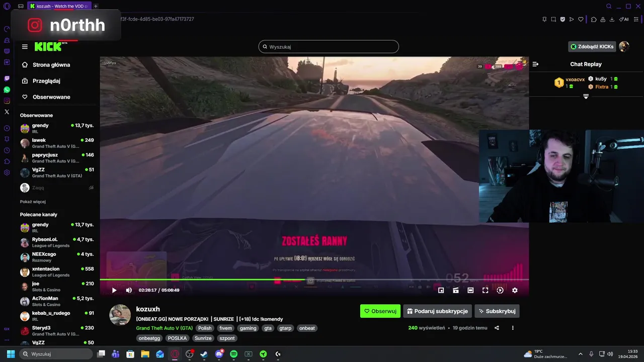The width and height of the screenshot is (644, 362).
Task: Click the Obserwuj follow button
Action: [x=380, y=311]
